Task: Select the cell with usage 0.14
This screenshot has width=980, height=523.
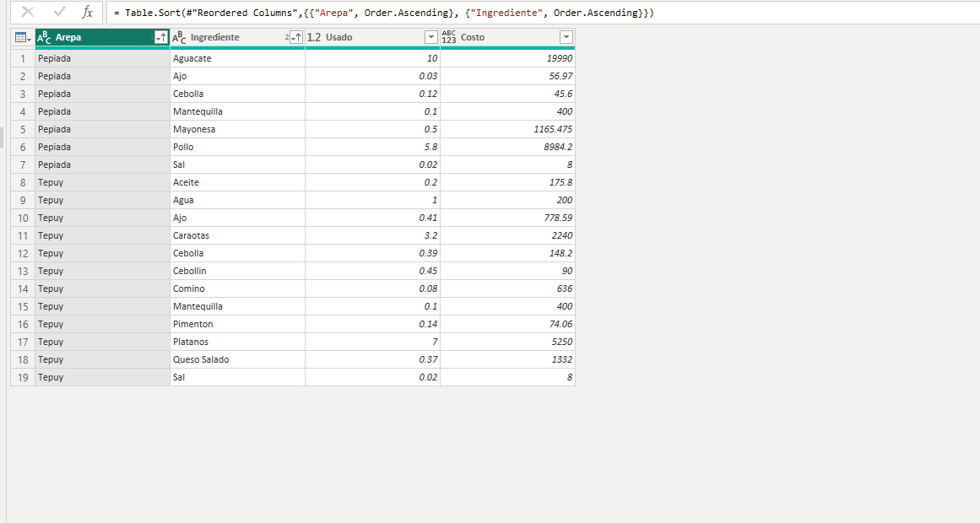Action: coord(372,324)
